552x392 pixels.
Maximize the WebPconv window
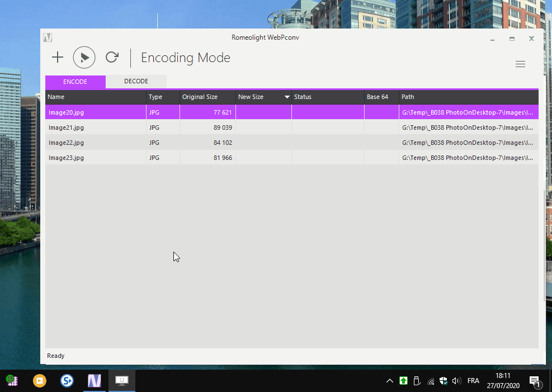(512, 39)
